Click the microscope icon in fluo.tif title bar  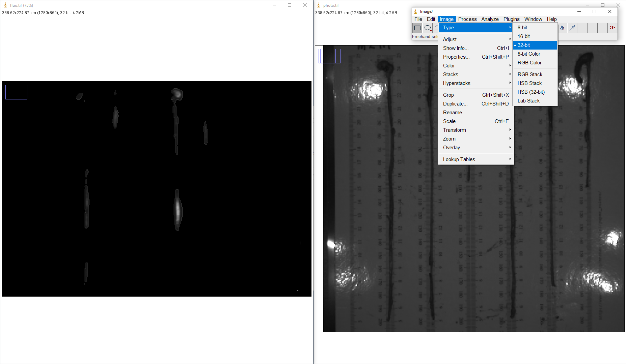[5, 5]
